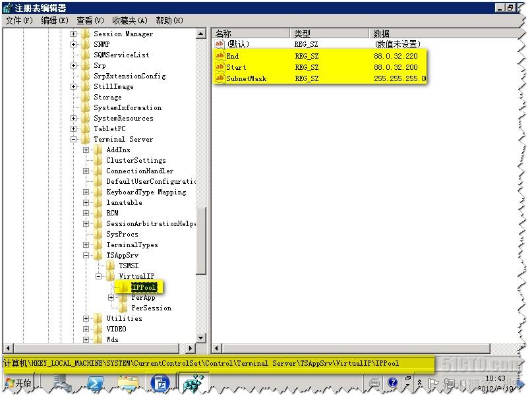Collapse the TSAppSrv key
This screenshot has height=400, width=532.
tap(86, 255)
